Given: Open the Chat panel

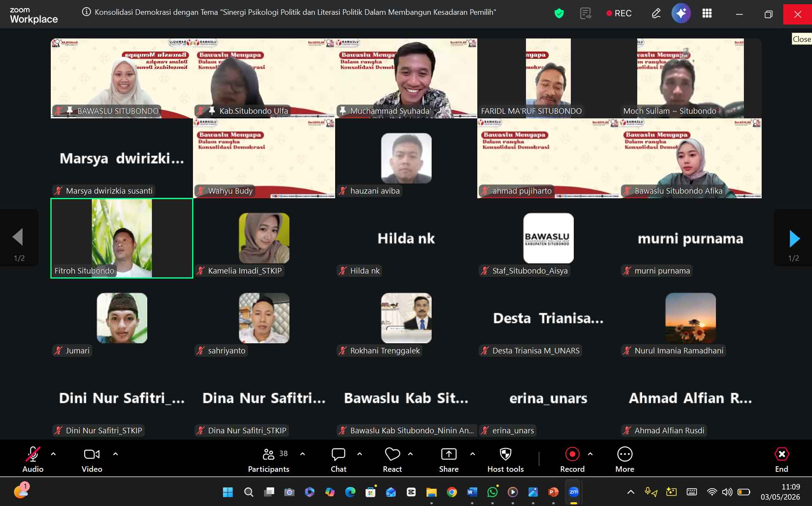Looking at the screenshot, I should point(339,460).
